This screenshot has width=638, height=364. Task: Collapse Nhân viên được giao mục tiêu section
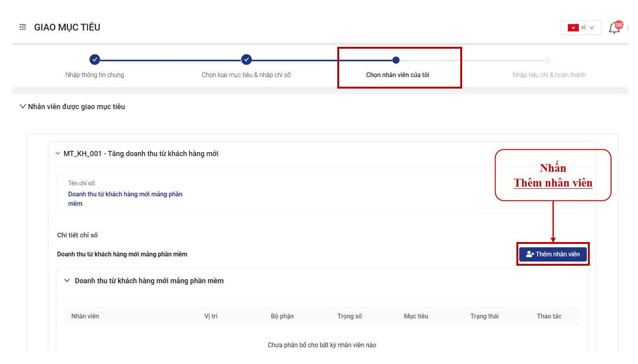click(23, 107)
